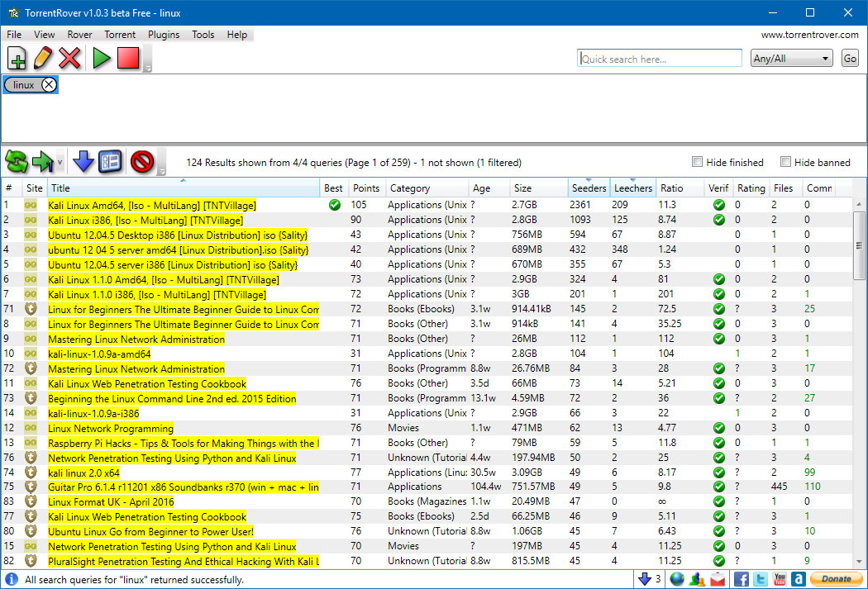Stop the search with red square button
Viewport: 868px width, 589px height.
pyautogui.click(x=128, y=59)
